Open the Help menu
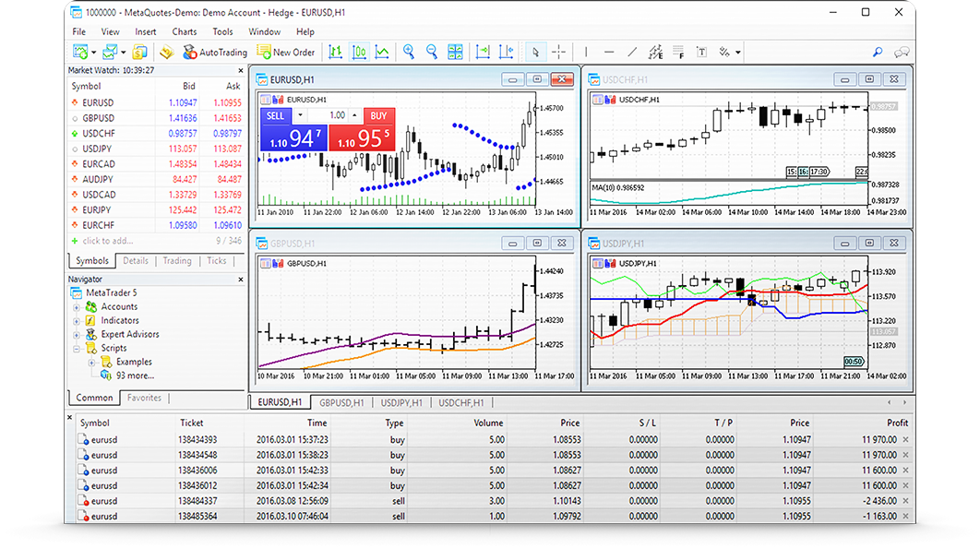 305,32
